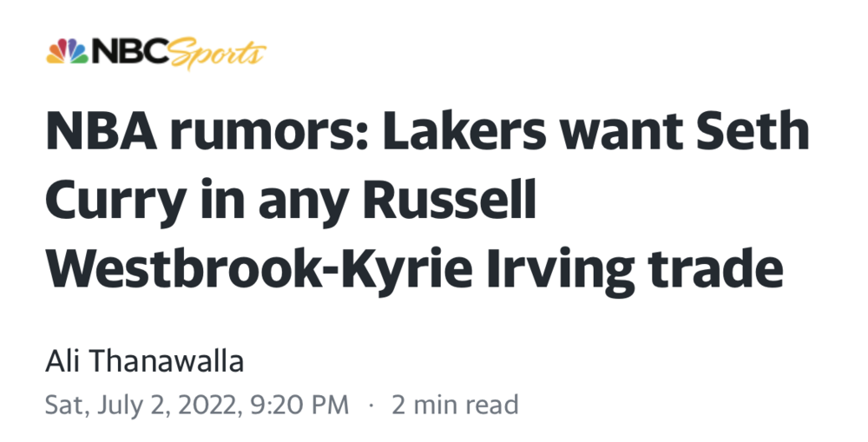Click the "2 min read" label
The image size is (868, 442).
coord(455,405)
